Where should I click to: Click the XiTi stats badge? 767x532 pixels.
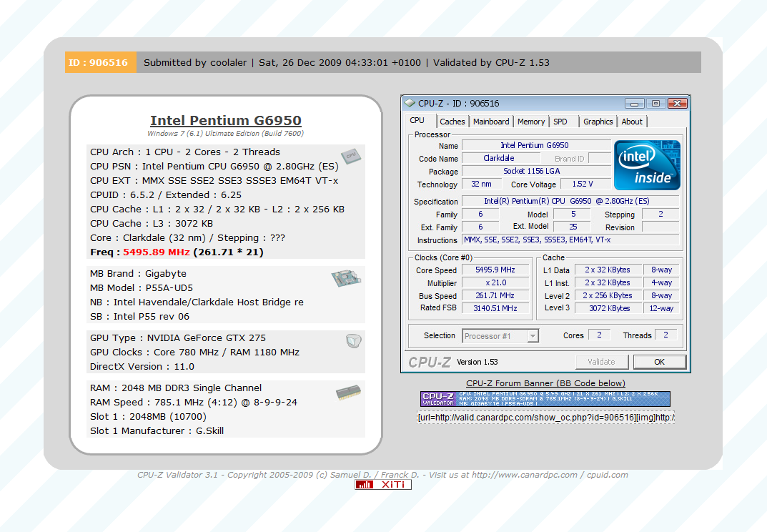[383, 485]
